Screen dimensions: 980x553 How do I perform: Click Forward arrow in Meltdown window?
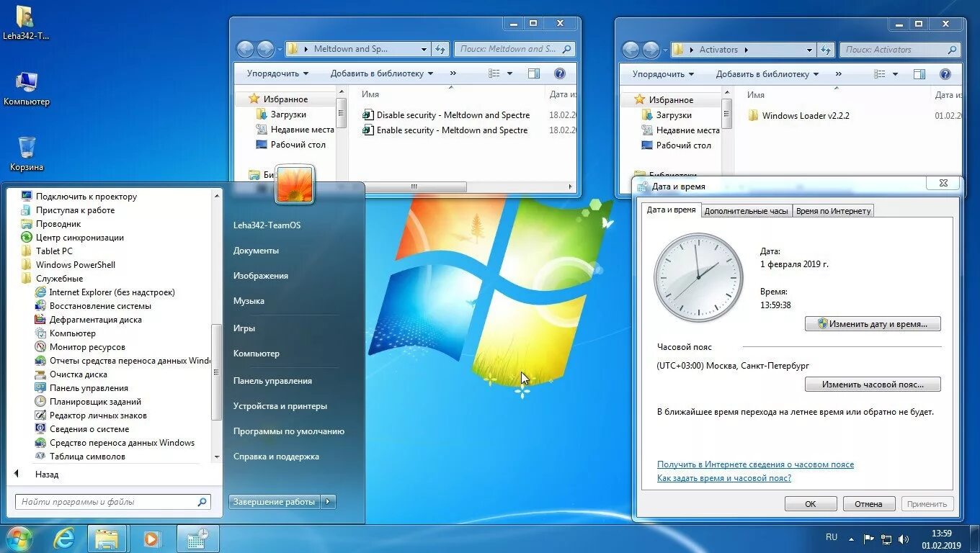tap(266, 49)
